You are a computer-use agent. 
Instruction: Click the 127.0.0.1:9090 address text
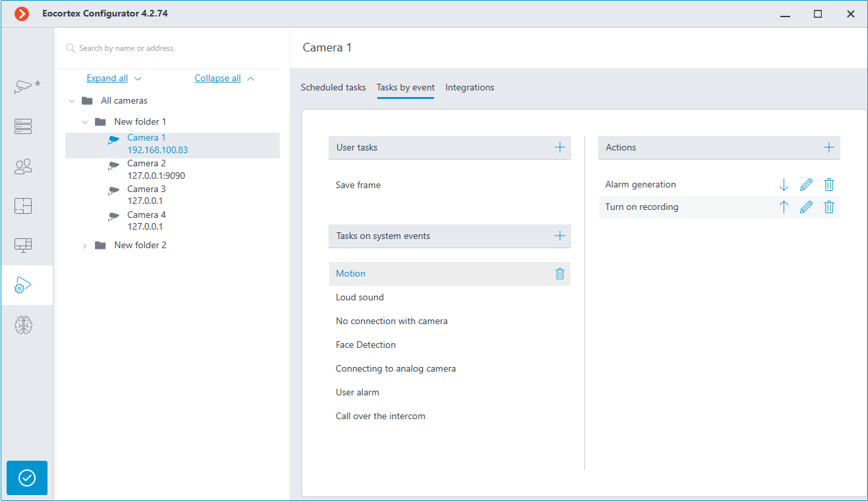(157, 176)
